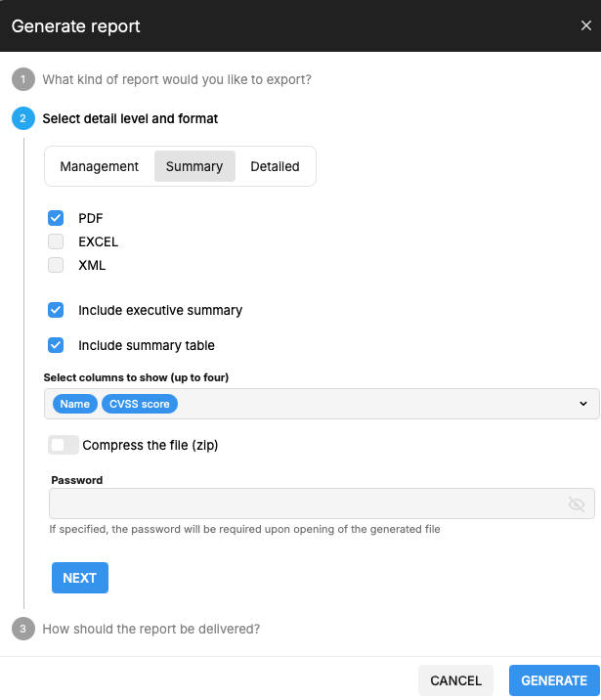Click the step 1 circle icon
Viewport: 601px width, 700px height.
22,79
